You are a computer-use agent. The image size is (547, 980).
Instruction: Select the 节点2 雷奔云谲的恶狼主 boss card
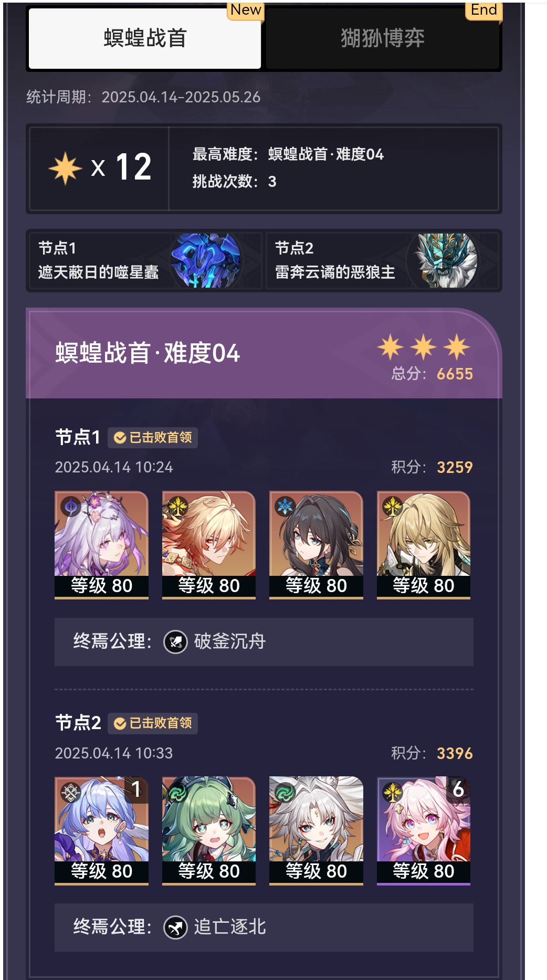382,260
